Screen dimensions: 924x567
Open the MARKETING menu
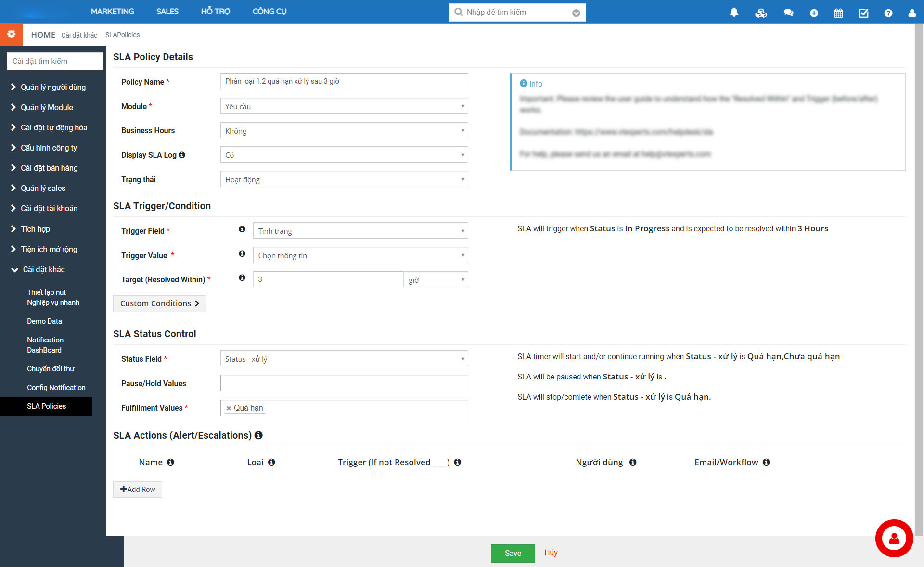click(x=113, y=12)
